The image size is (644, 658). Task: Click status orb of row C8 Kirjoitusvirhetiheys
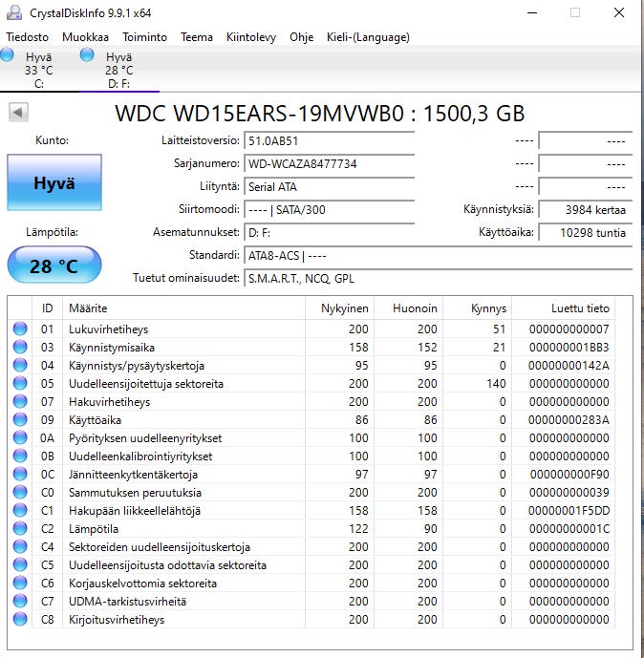pos(20,620)
